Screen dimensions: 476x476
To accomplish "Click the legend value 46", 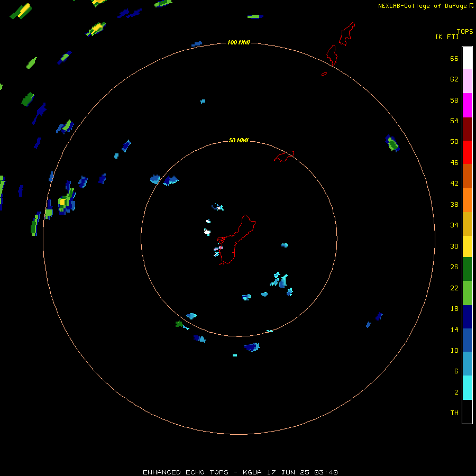I will 454,163.
